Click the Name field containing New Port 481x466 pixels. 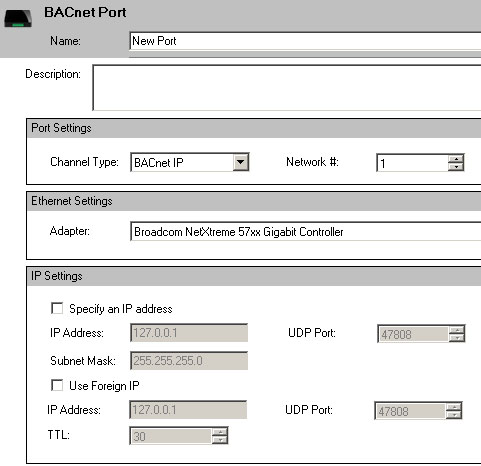[x=305, y=41]
